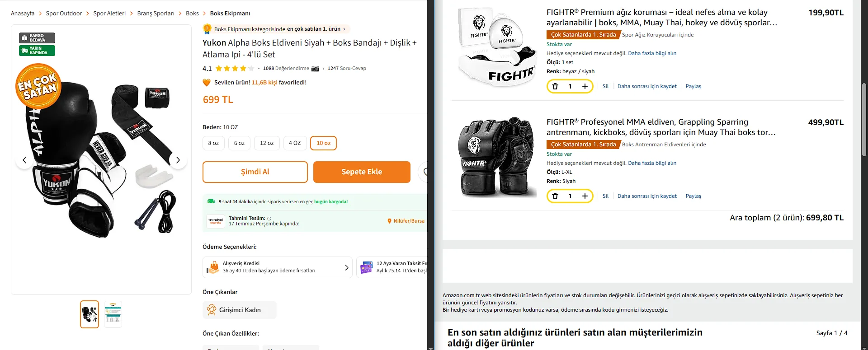Open the review photos camera icon

[315, 69]
